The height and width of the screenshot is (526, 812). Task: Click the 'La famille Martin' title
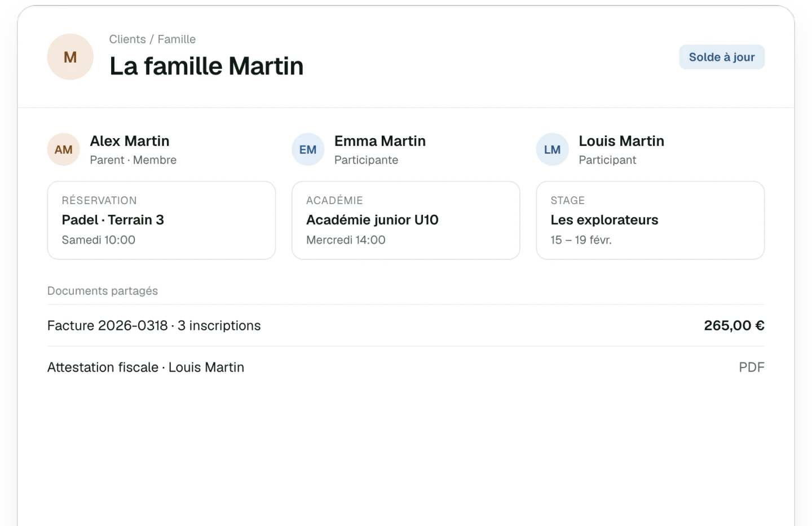(x=206, y=66)
